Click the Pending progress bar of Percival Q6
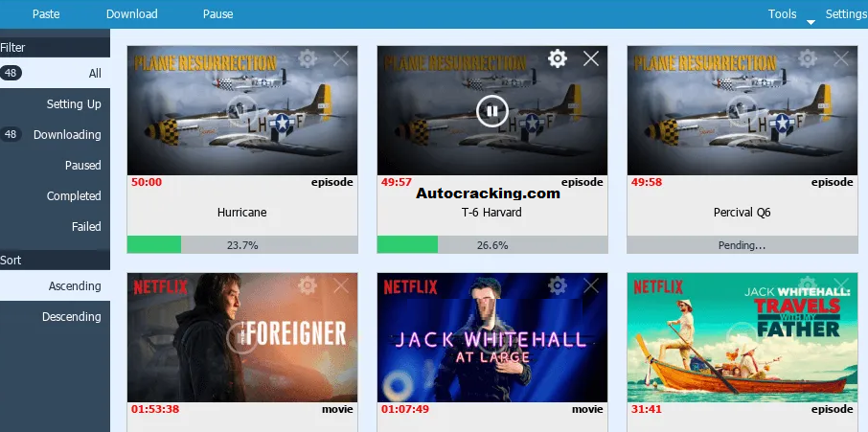 click(x=742, y=244)
